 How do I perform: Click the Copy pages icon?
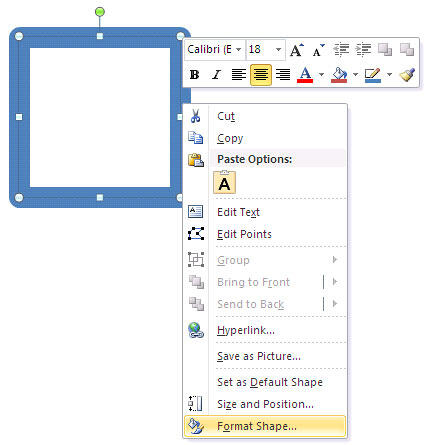pos(196,138)
